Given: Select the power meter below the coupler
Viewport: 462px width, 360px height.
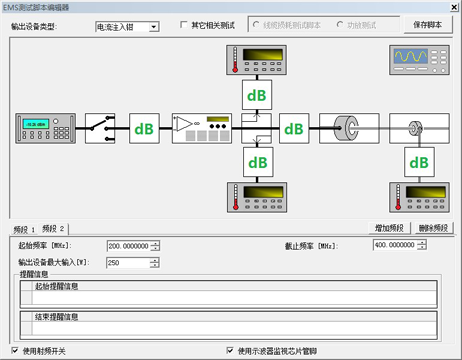Looking at the screenshot, I should [x=257, y=197].
